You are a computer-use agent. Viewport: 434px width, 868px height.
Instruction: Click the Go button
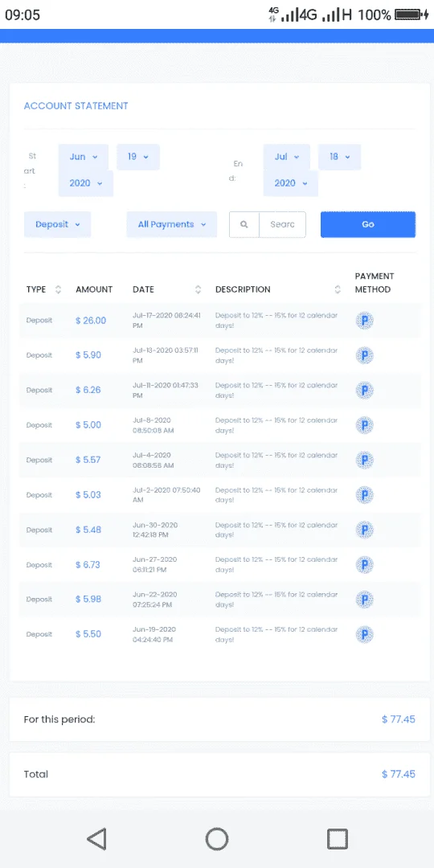(368, 225)
